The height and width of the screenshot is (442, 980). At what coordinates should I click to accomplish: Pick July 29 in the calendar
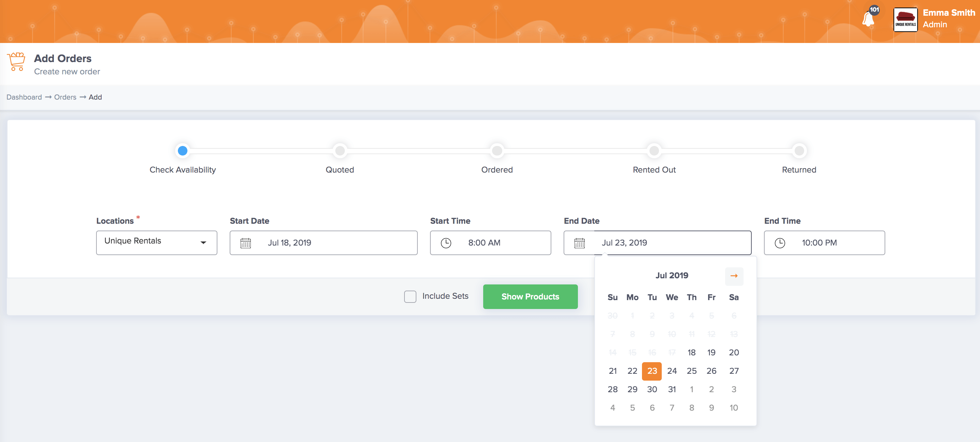632,389
